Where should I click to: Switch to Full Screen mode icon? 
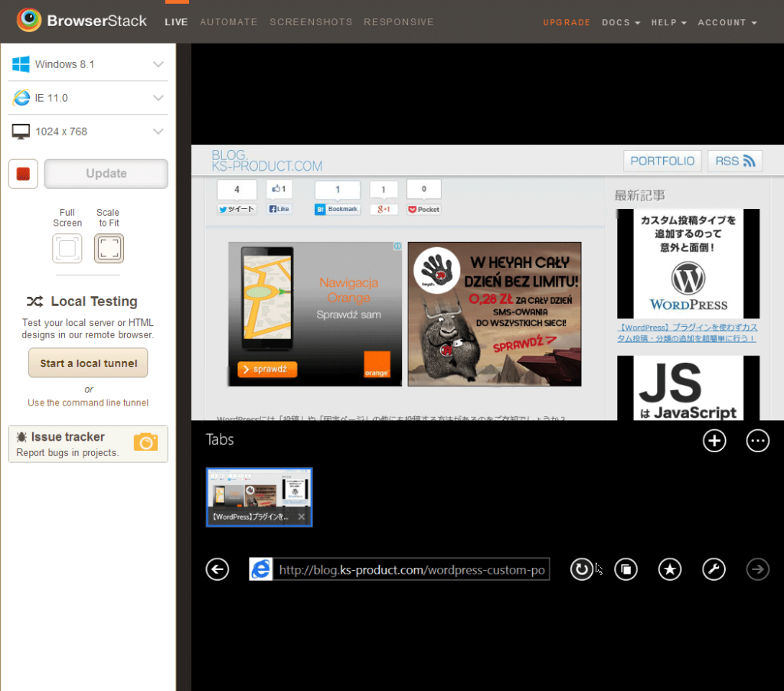(67, 249)
